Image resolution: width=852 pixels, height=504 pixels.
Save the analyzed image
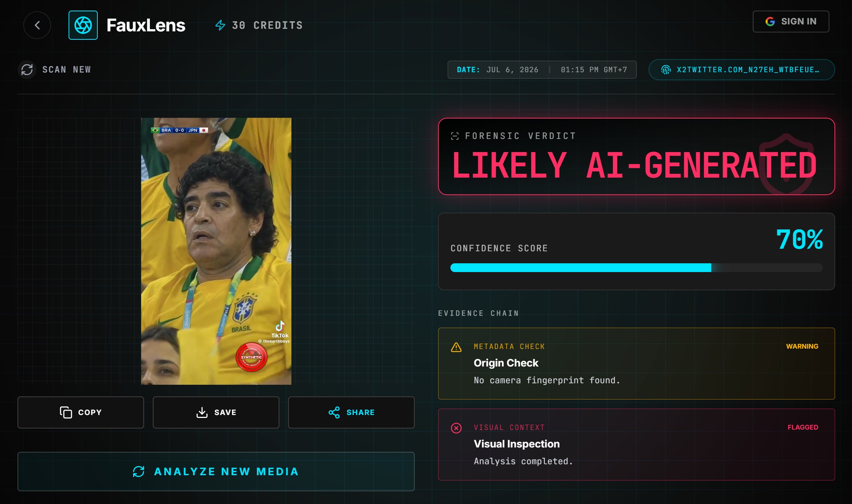coord(216,412)
